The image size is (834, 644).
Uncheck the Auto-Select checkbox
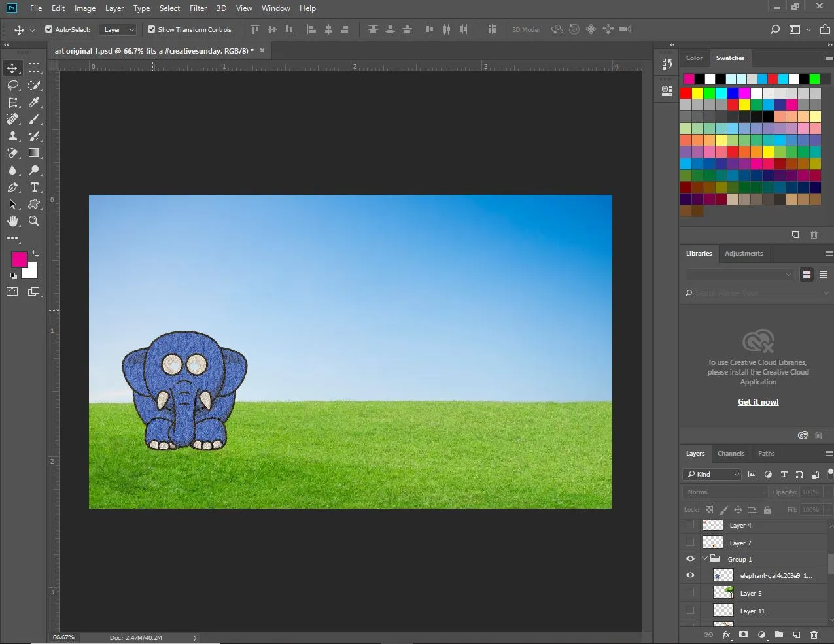pyautogui.click(x=48, y=29)
